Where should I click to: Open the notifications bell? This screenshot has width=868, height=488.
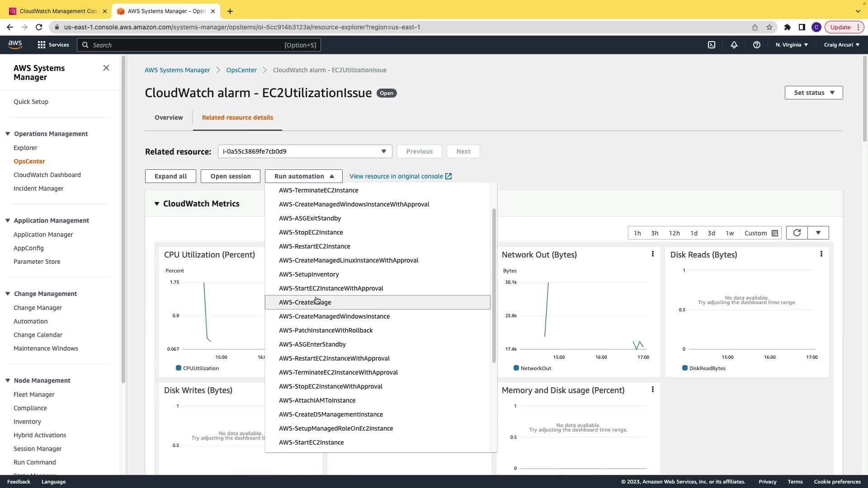coord(734,45)
